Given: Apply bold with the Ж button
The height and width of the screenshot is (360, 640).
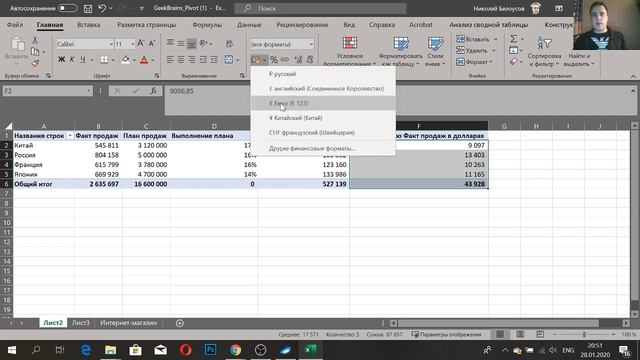Looking at the screenshot, I should [x=61, y=60].
